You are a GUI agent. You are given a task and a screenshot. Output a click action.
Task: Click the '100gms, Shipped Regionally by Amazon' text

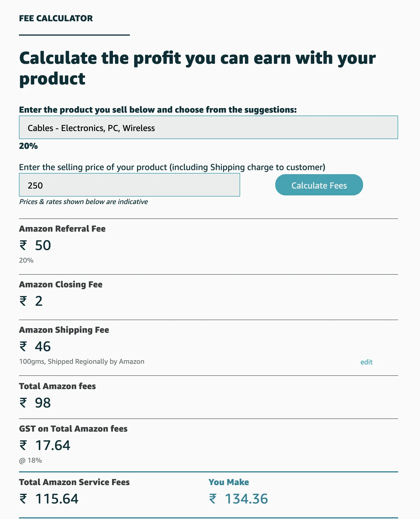[82, 362]
